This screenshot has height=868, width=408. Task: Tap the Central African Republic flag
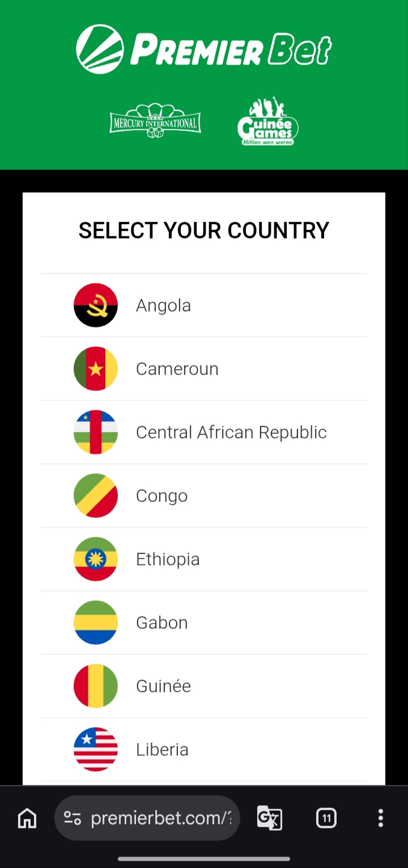[x=96, y=432]
